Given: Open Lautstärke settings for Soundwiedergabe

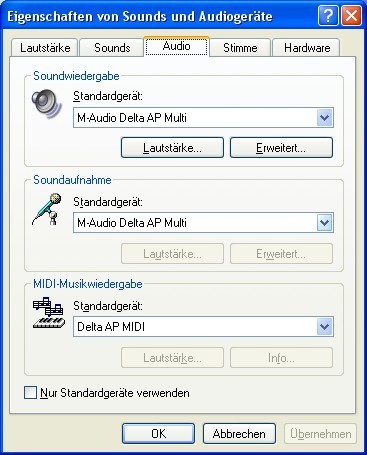Looking at the screenshot, I should [172, 147].
